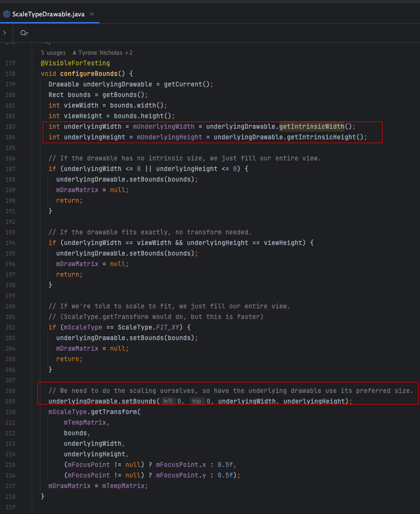Click line number 187 in the gutter
This screenshot has height=514, width=420.
10,169
